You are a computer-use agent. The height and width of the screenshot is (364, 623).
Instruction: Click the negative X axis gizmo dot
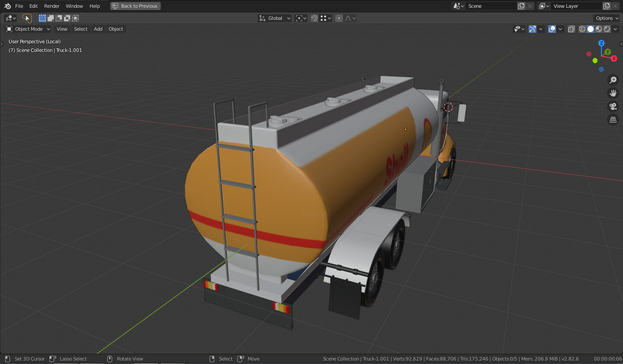coord(589,54)
